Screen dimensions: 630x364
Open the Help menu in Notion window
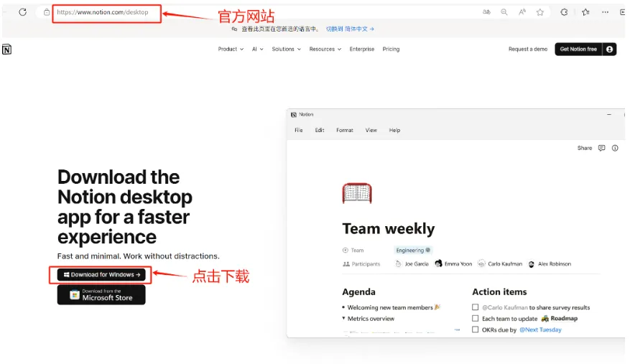[394, 130]
